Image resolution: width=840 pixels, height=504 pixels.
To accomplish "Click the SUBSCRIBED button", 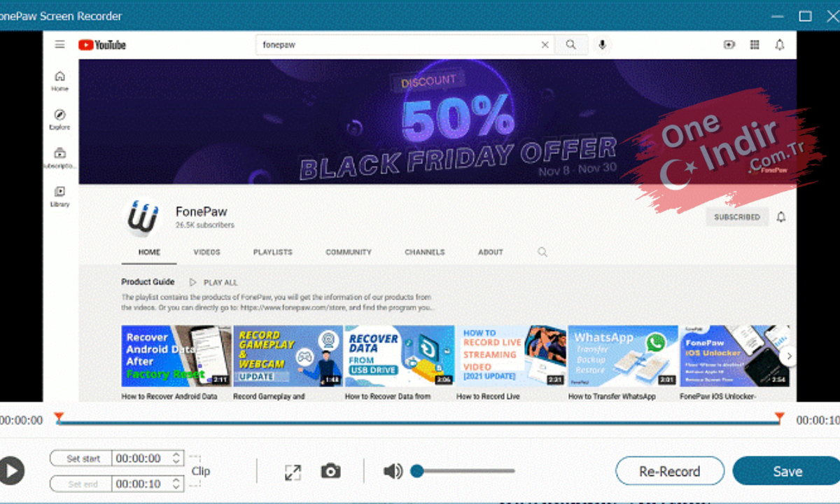I will (x=737, y=217).
